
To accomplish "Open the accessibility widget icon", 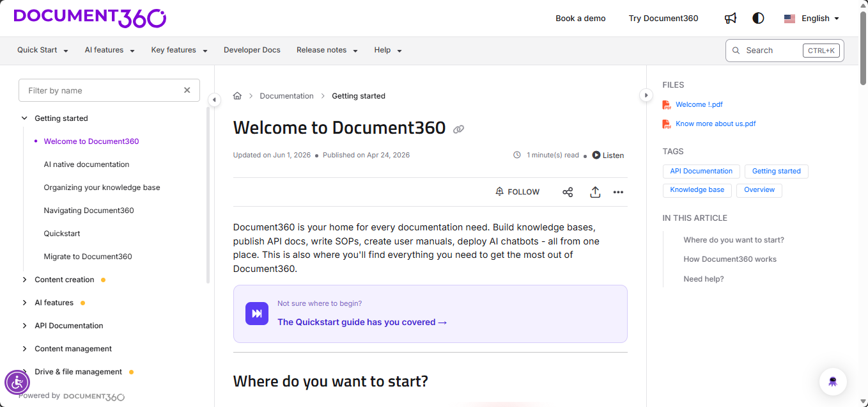I will 17,383.
